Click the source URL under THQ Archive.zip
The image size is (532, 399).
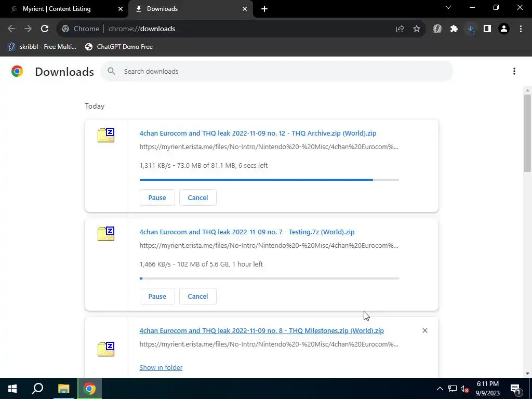click(269, 147)
